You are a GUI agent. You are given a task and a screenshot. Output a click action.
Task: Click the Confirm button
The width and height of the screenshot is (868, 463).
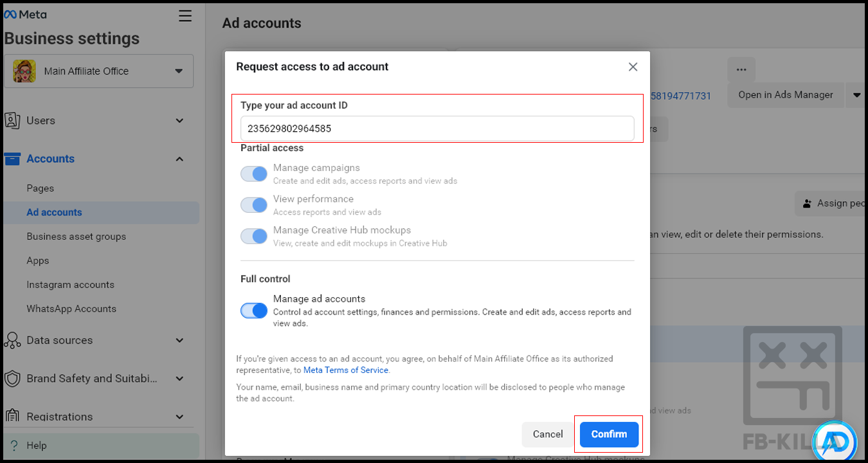click(x=609, y=434)
